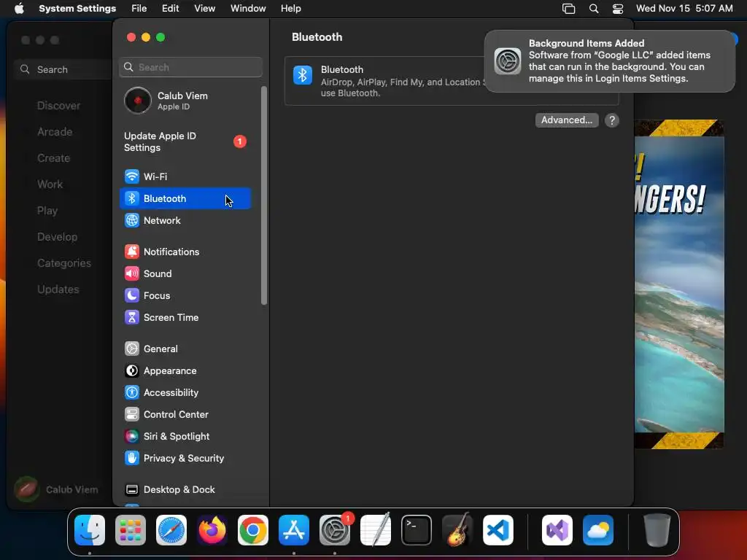
Task: Open App Store from the Dock
Action: 294,530
